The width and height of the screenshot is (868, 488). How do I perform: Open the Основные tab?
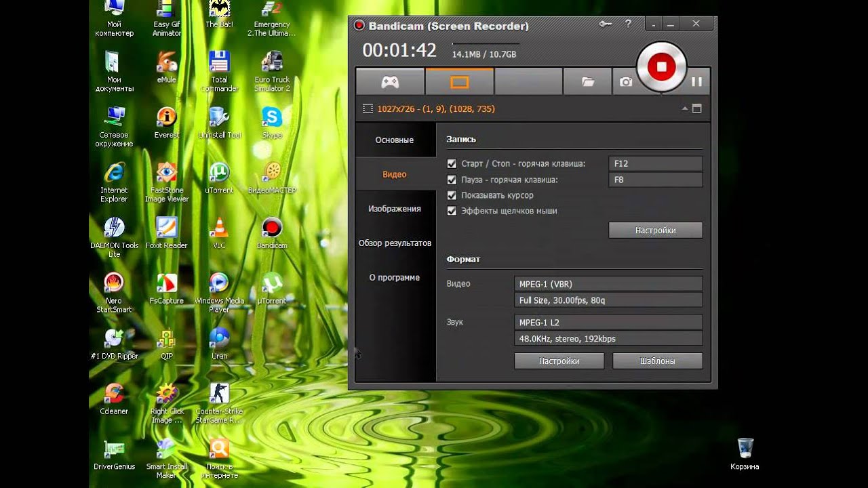[x=395, y=140]
